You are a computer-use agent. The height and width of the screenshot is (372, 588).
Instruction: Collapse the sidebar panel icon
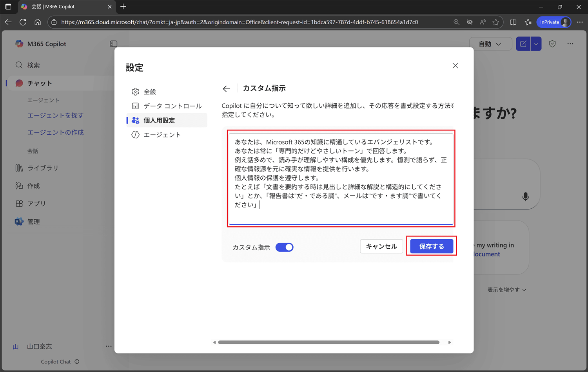click(114, 44)
